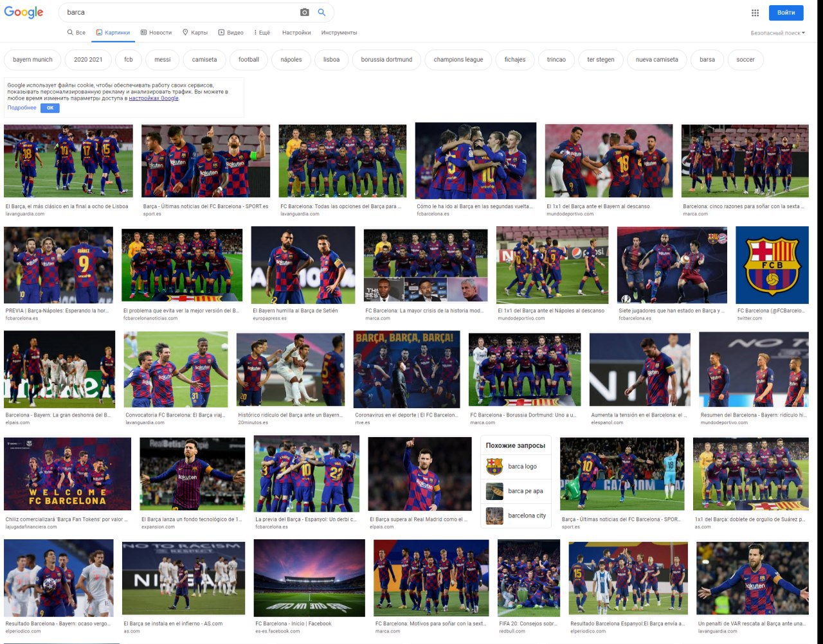
Task: Open FC Barcelona crest logo thumbnail
Action: (772, 265)
